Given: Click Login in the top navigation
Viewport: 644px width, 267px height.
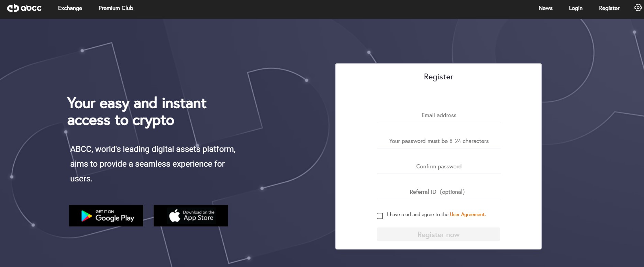Looking at the screenshot, I should (576, 8).
